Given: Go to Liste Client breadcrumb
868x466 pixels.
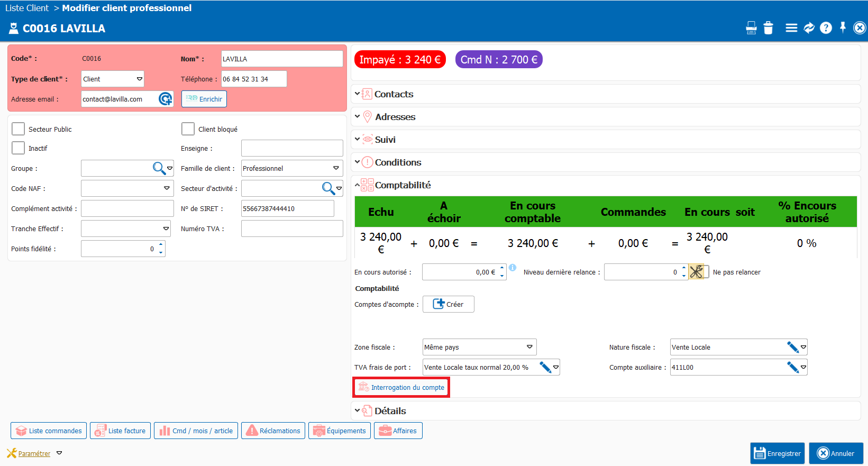Looking at the screenshot, I should pyautogui.click(x=27, y=8).
